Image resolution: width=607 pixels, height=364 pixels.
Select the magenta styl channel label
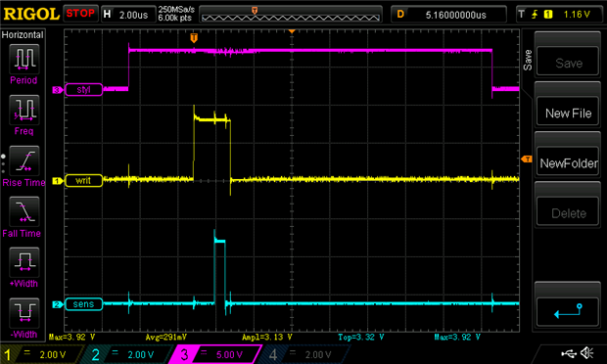coord(83,89)
